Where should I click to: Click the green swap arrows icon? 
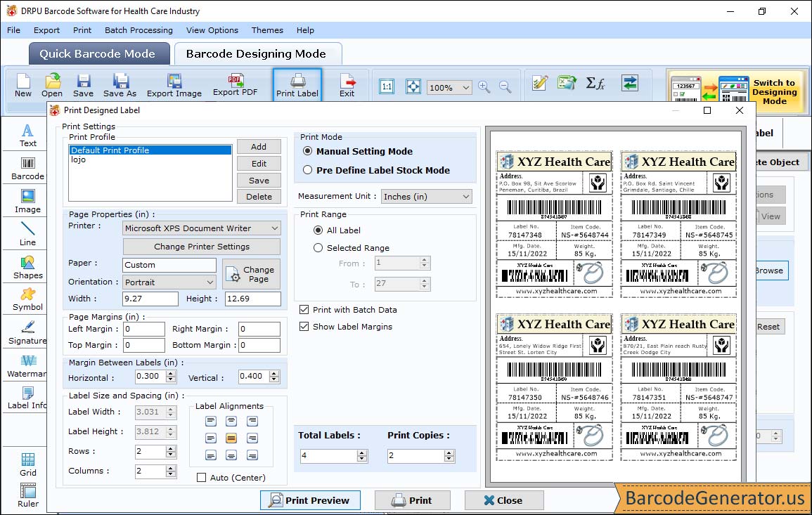click(630, 83)
